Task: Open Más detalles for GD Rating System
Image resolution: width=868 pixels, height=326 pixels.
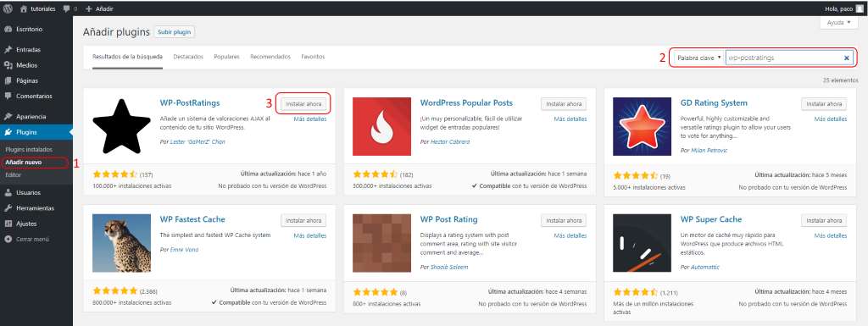Action: (831, 119)
